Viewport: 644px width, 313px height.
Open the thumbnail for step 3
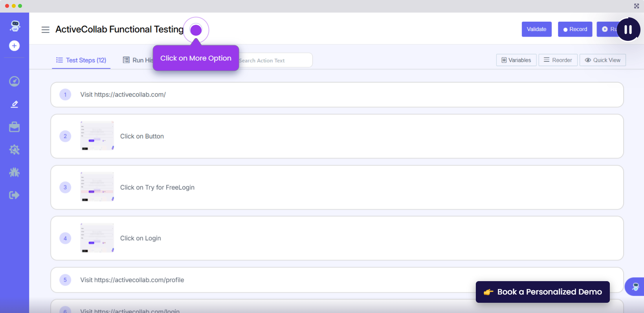(x=97, y=187)
